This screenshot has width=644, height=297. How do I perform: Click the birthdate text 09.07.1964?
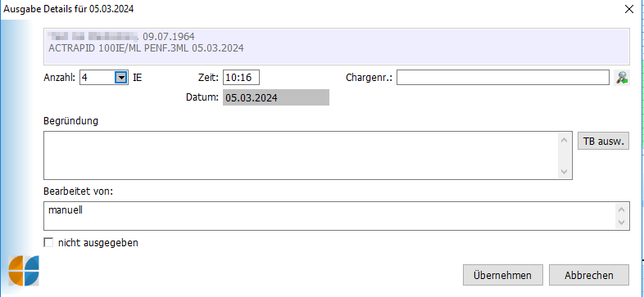click(169, 36)
